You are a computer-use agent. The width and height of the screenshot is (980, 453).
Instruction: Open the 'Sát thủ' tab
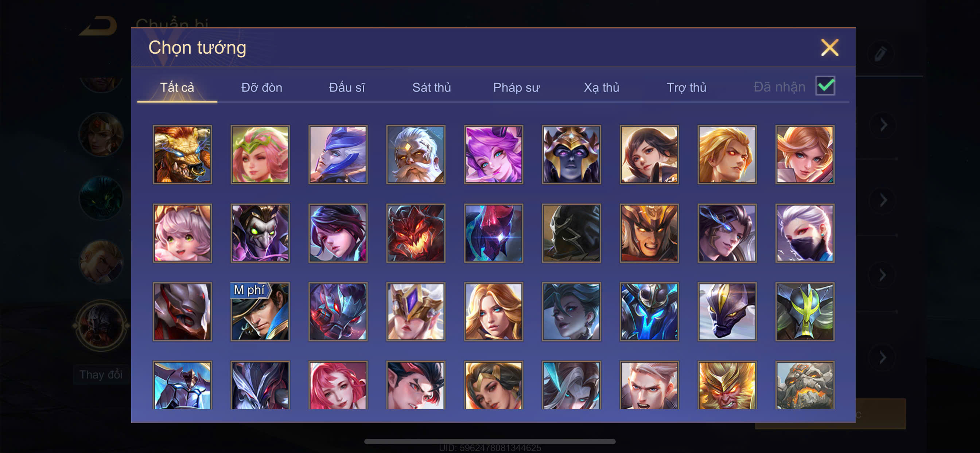pos(431,88)
